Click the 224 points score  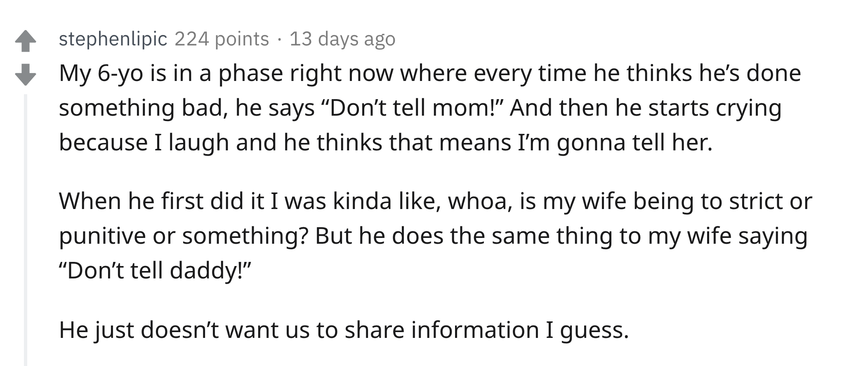(222, 39)
